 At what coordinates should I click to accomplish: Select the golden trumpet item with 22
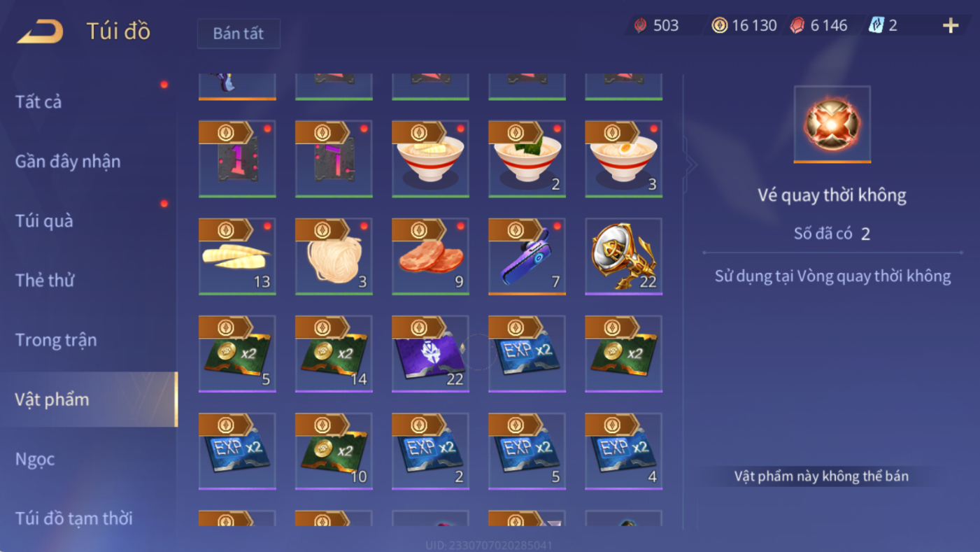point(623,256)
